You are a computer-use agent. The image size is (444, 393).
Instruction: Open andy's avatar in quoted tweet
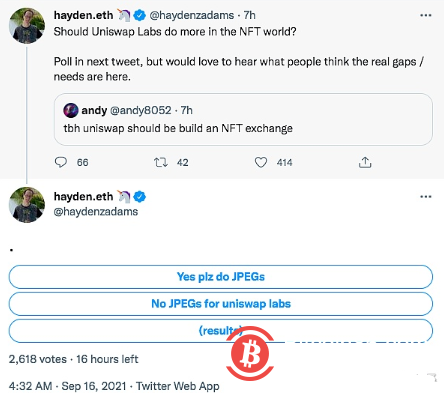coord(71,110)
